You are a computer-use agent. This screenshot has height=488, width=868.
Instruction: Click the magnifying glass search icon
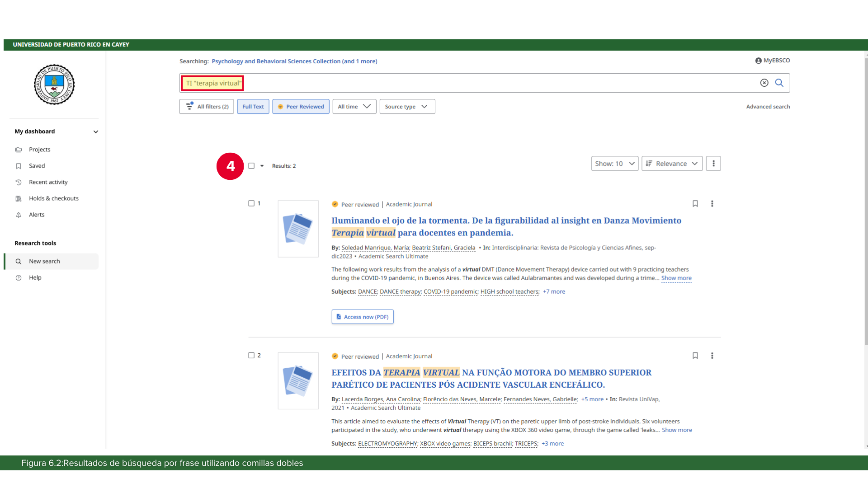pos(779,83)
